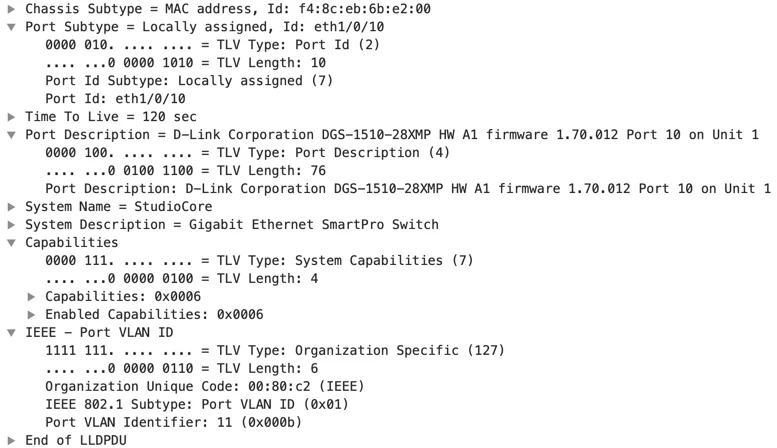Select TLV Type: Port Id (2) line

point(212,45)
